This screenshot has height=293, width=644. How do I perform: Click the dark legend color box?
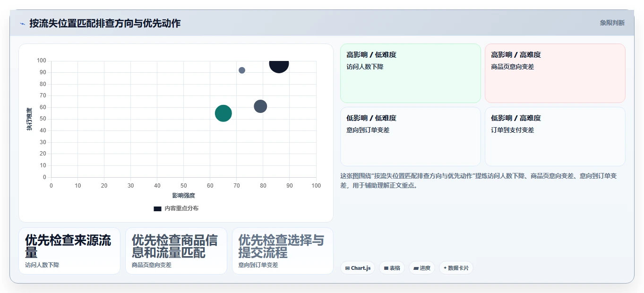click(157, 208)
